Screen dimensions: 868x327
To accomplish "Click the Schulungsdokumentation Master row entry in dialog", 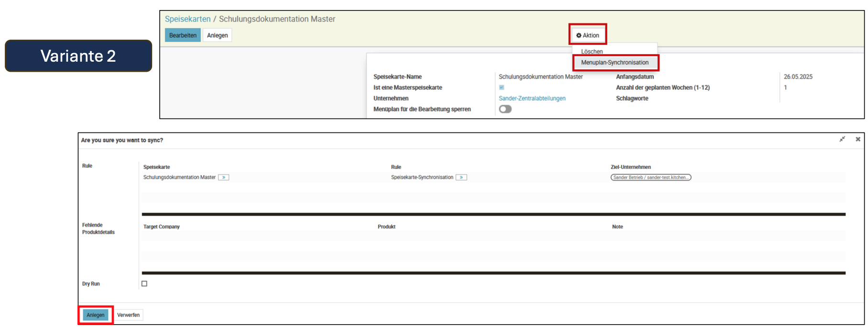I will (179, 177).
